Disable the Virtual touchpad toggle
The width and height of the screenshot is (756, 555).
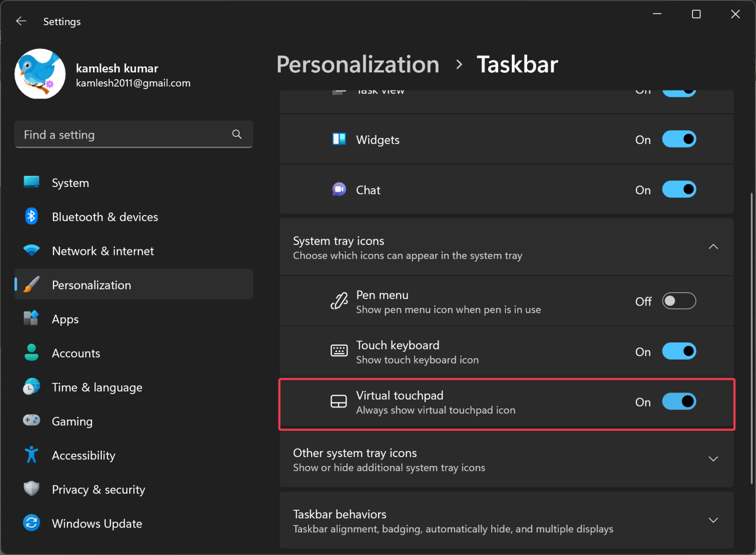pyautogui.click(x=679, y=401)
